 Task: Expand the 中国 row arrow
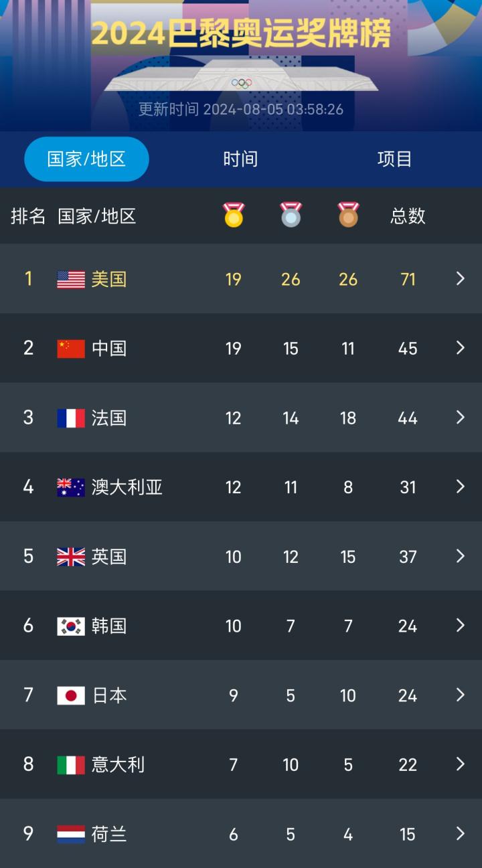[x=460, y=348]
